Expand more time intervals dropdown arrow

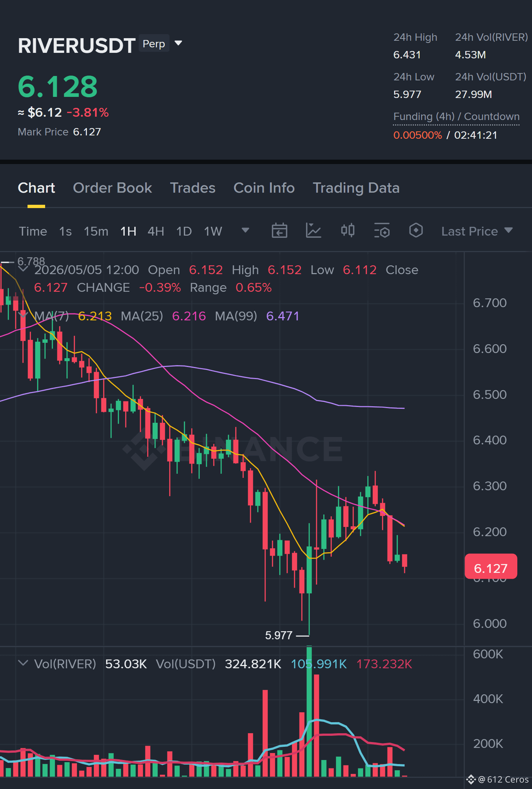point(245,230)
